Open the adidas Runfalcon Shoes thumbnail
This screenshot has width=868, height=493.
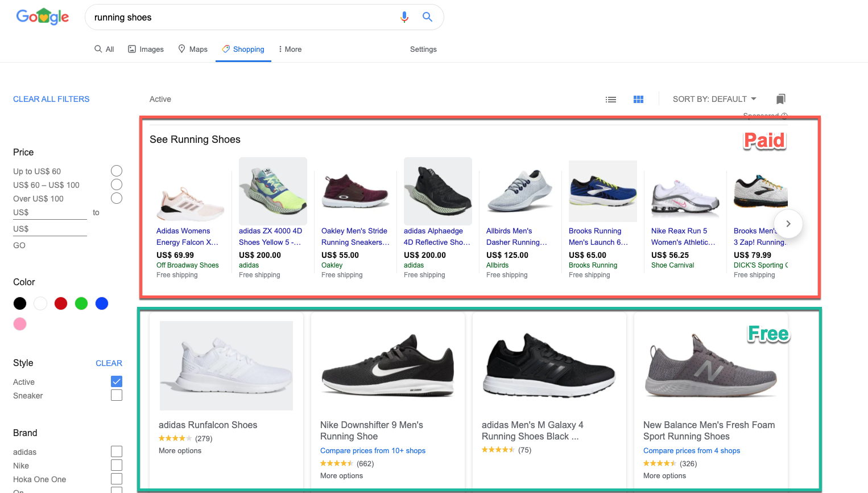(226, 365)
